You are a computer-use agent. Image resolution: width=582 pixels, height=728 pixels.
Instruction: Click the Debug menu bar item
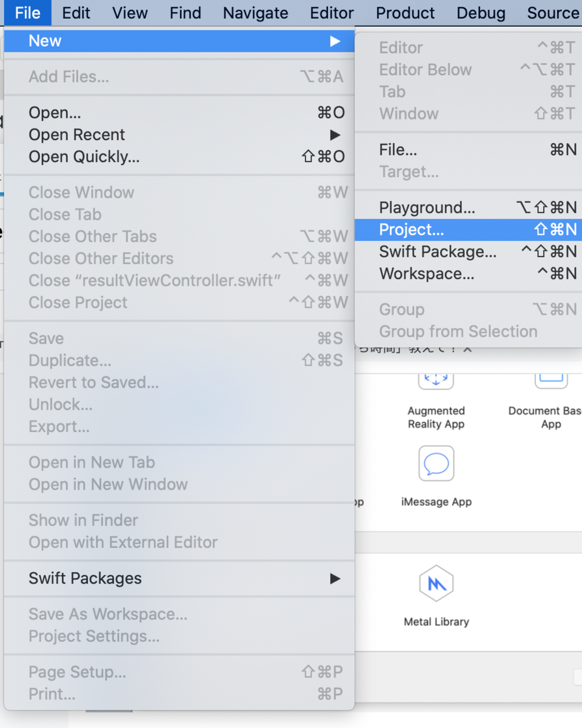click(x=481, y=13)
